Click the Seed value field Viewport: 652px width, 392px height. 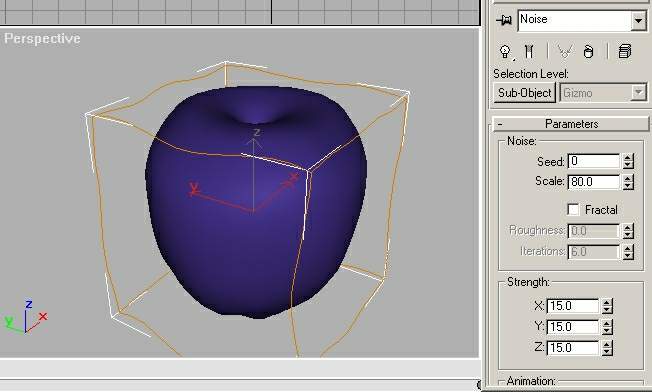pyautogui.click(x=593, y=161)
